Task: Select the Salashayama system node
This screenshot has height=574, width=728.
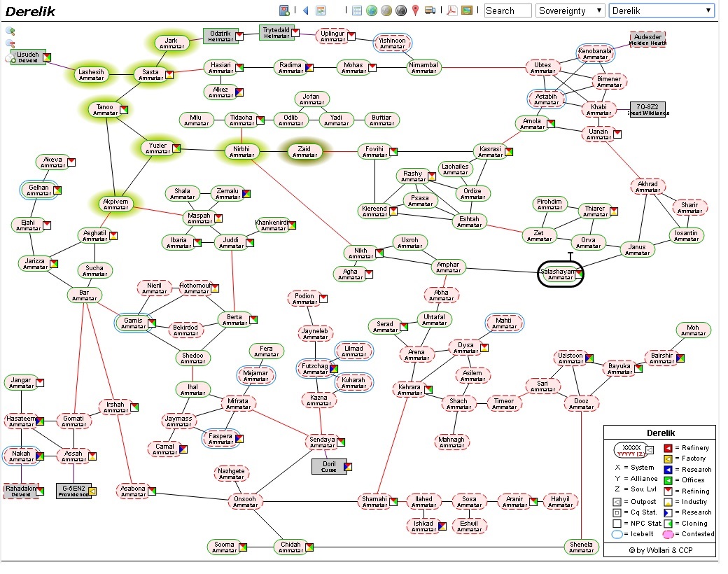Action: [x=561, y=274]
